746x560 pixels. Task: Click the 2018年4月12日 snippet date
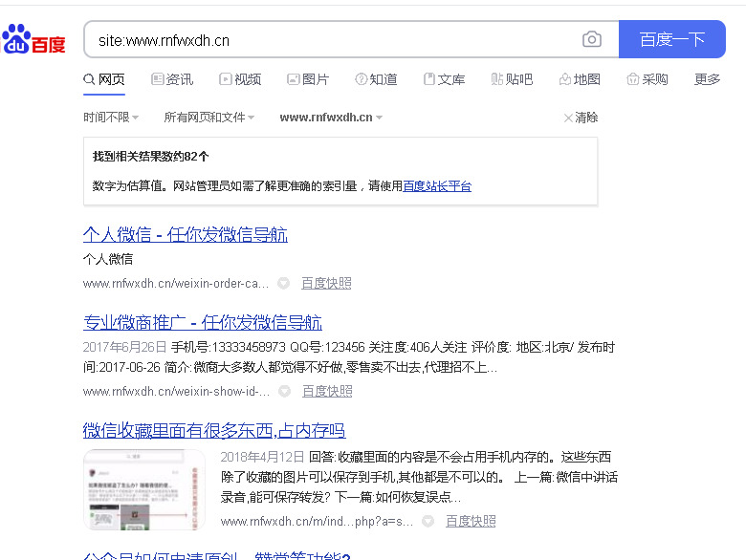tap(262, 457)
